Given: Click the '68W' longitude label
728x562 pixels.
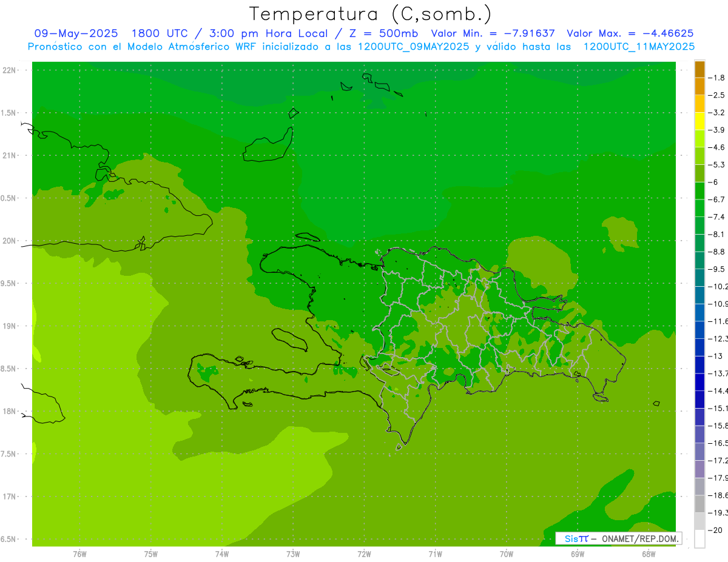Looking at the screenshot, I should (649, 554).
